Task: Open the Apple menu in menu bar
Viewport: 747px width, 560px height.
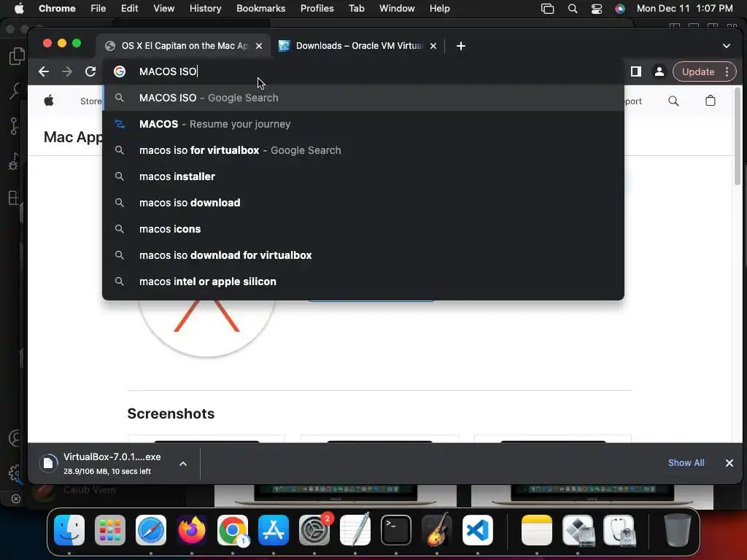Action: point(18,8)
